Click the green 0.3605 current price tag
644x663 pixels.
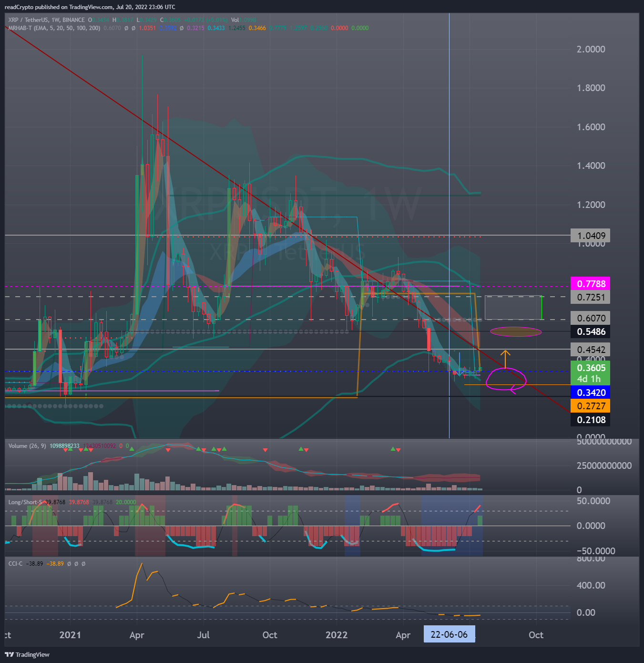(x=591, y=368)
